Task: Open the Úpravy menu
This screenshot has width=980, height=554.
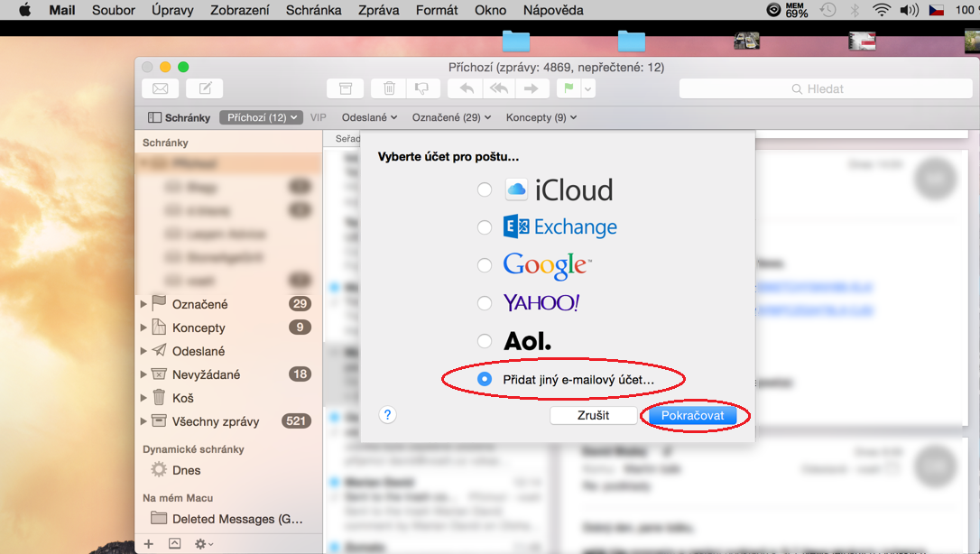Action: point(172,10)
